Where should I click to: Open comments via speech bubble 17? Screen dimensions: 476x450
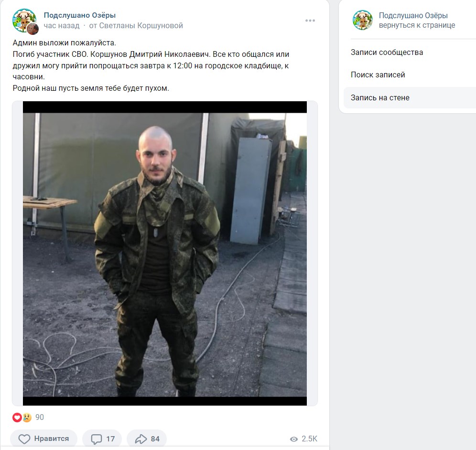(x=102, y=439)
